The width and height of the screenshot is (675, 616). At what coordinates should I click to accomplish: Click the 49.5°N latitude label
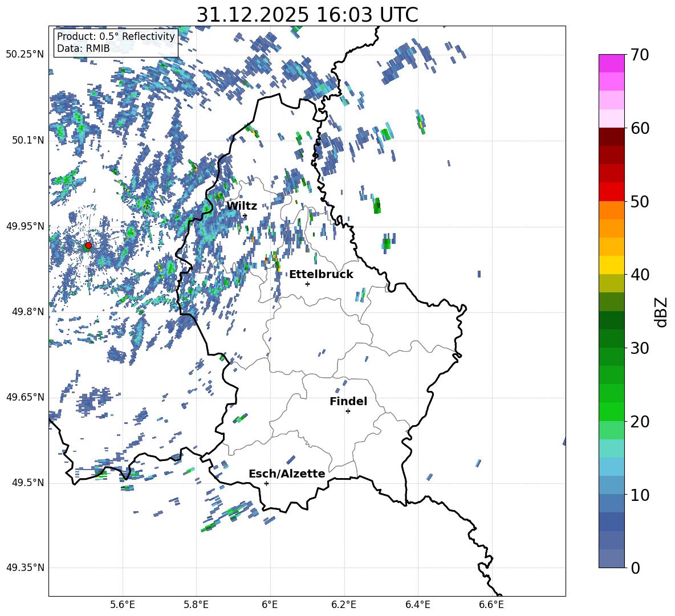pos(27,483)
